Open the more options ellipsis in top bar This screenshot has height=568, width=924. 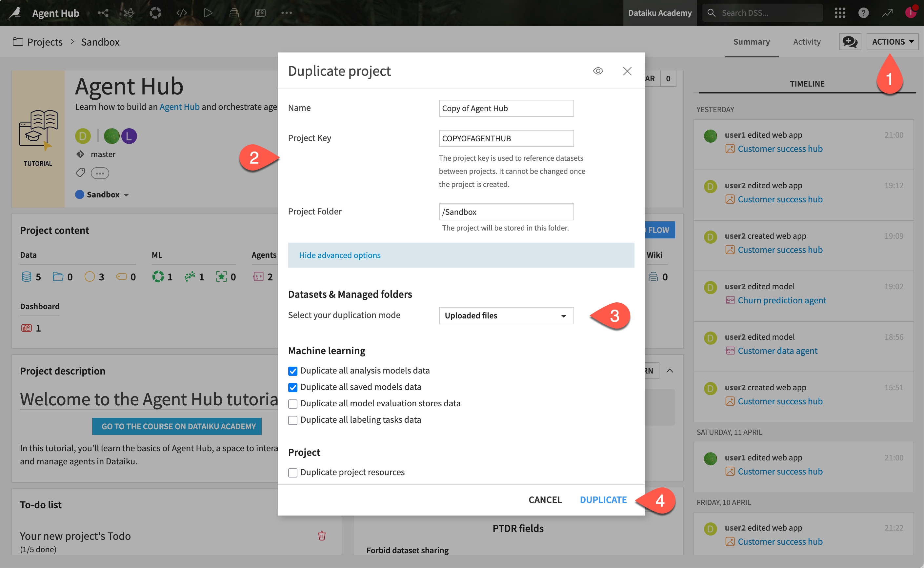[x=287, y=13]
